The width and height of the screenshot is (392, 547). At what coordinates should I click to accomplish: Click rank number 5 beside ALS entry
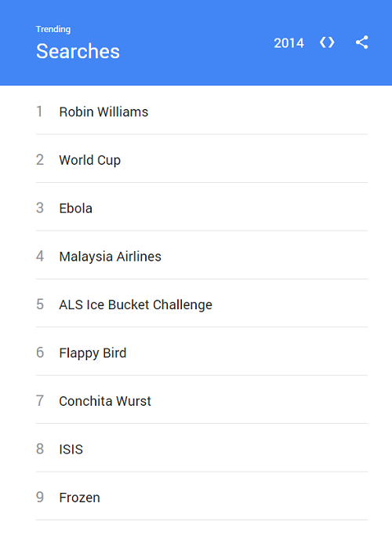tap(40, 304)
